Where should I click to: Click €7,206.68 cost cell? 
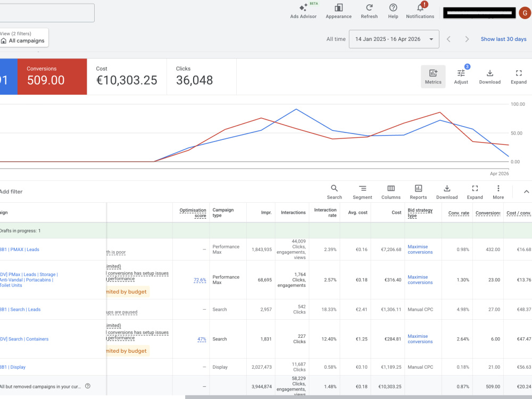coord(391,250)
